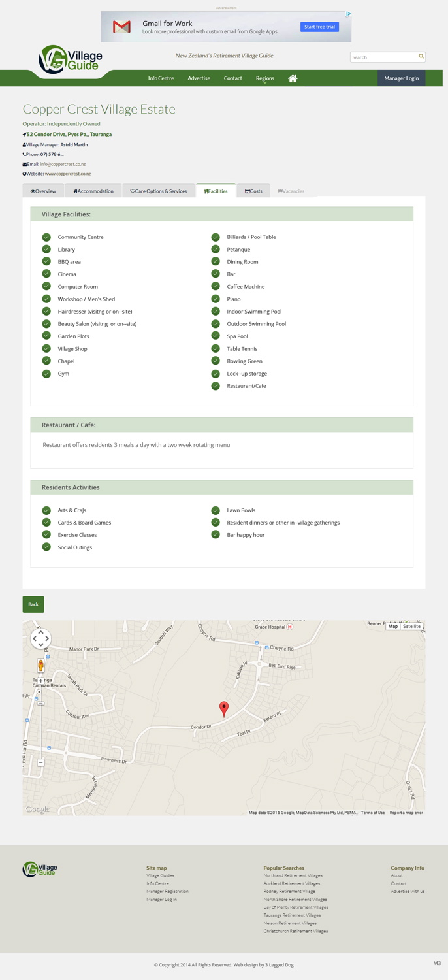This screenshot has width=448, height=980.
Task: Click the check icon beside Chapel
Action: [46, 361]
